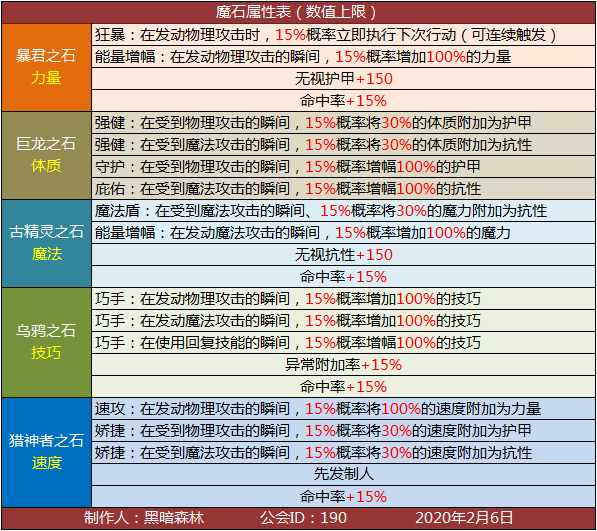This screenshot has height=531, width=597.
Task: Click the 制作人：黑暗森林 footer text
Action: (144, 518)
